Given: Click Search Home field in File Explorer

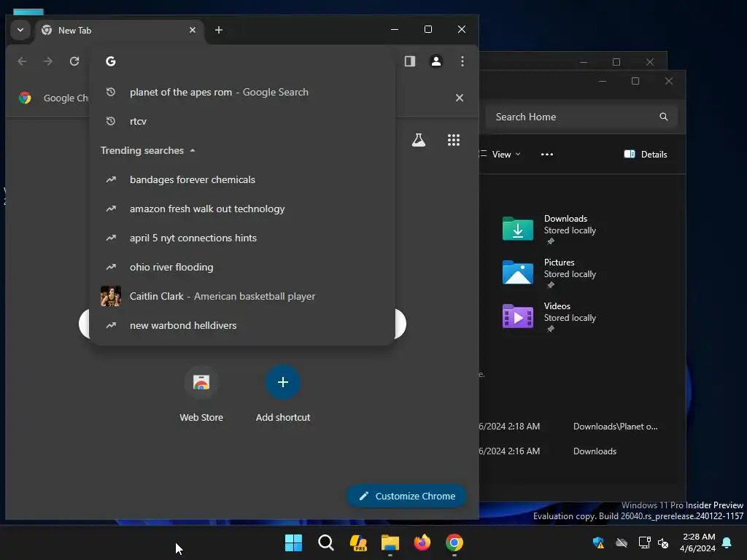Looking at the screenshot, I should click(x=581, y=117).
